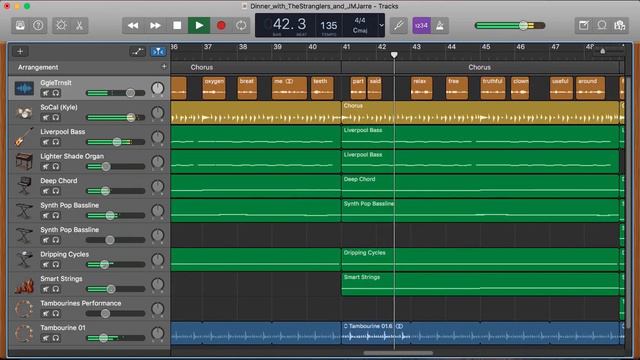
Task: Solo the Liverpool Bass track
Action: [x=56, y=142]
